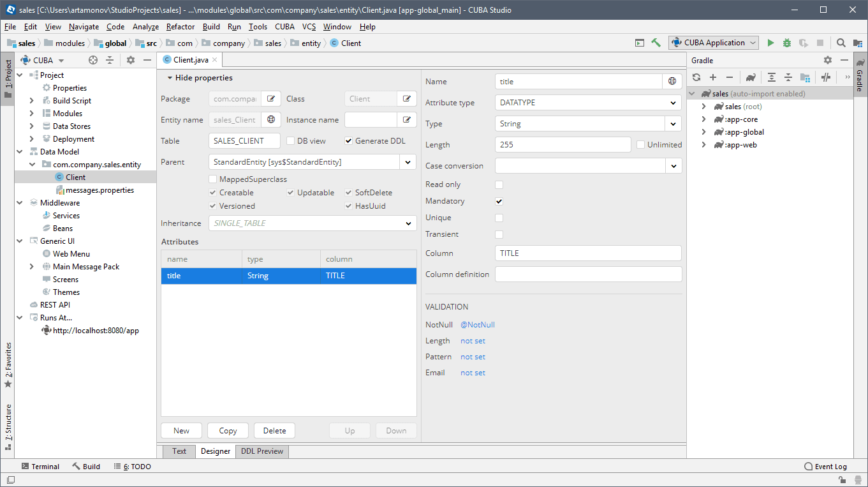Click the edit icon beside Package field
868x487 pixels.
tap(271, 99)
